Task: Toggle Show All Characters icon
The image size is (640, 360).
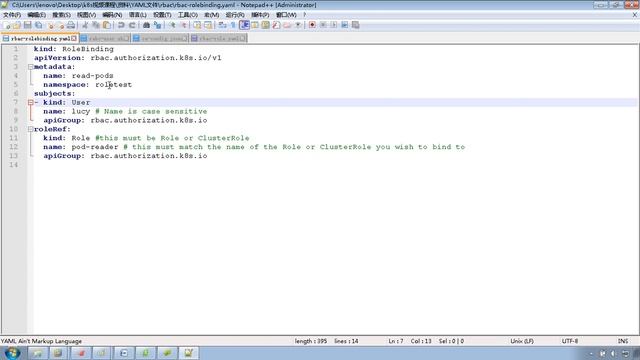Action: click(233, 25)
